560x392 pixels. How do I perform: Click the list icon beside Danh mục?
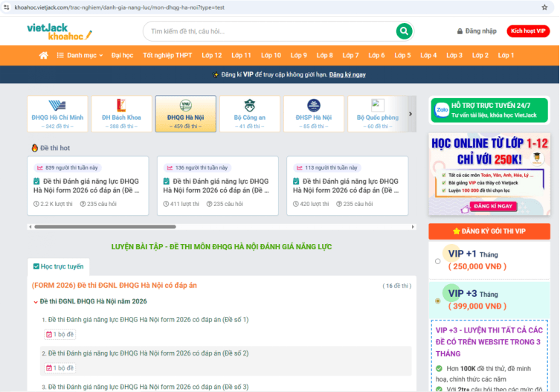(x=60, y=55)
